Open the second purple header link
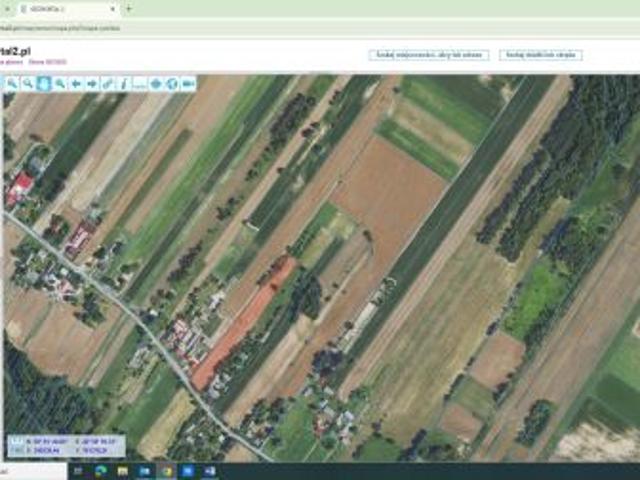Screen dimensions: 640x480 (47, 62)
